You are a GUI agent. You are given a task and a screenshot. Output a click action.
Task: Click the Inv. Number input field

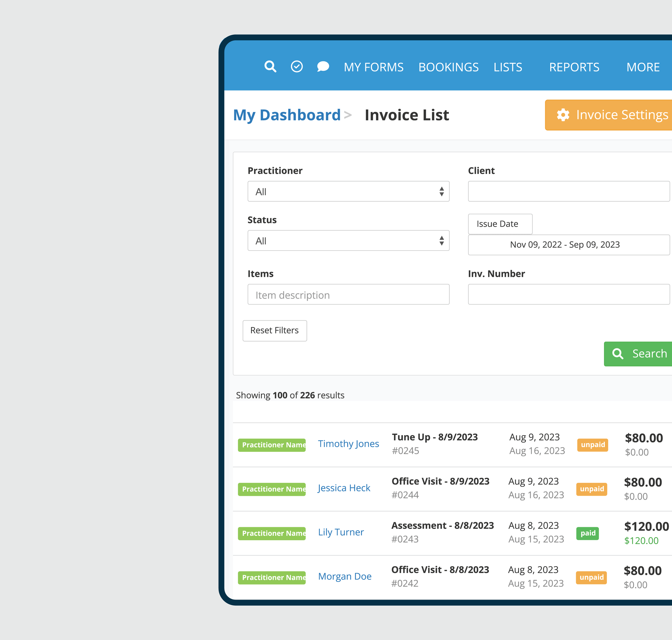(x=568, y=294)
